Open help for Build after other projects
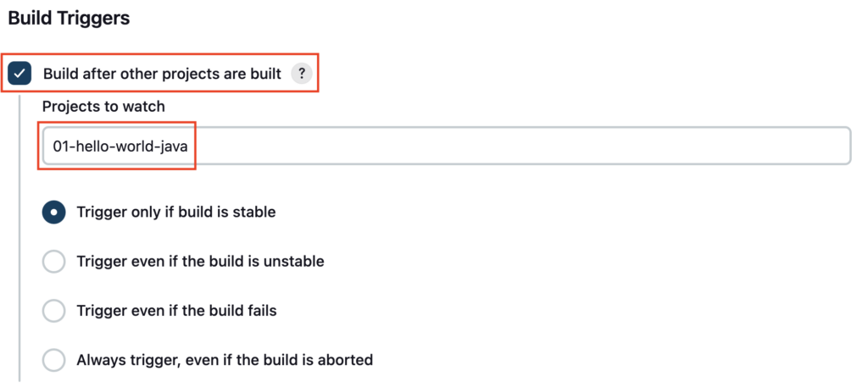868x387 pixels. pos(302,74)
